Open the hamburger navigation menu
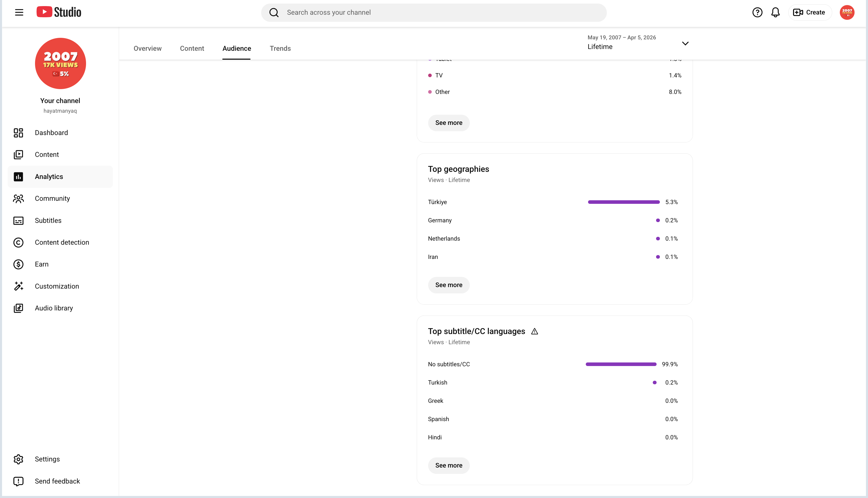Image resolution: width=868 pixels, height=498 pixels. point(19,13)
